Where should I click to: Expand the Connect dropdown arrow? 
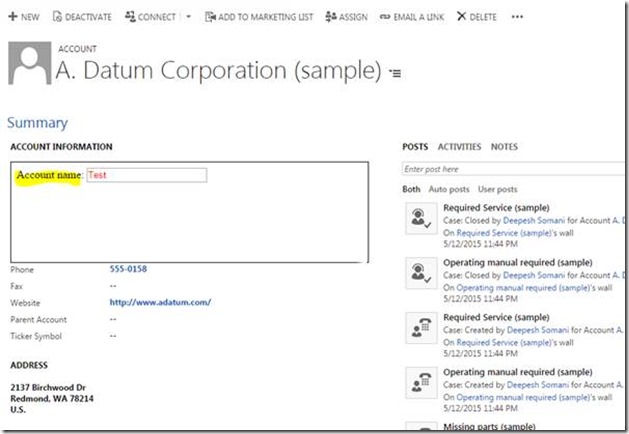tap(189, 17)
